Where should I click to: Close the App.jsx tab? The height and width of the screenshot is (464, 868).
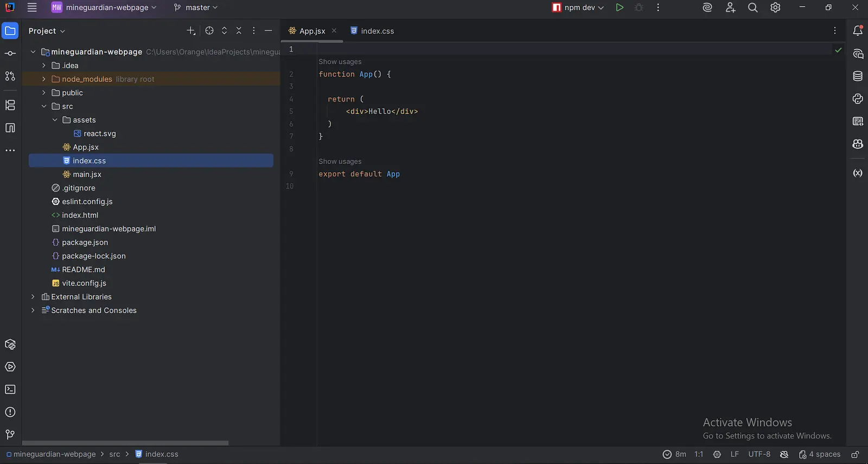click(x=334, y=31)
